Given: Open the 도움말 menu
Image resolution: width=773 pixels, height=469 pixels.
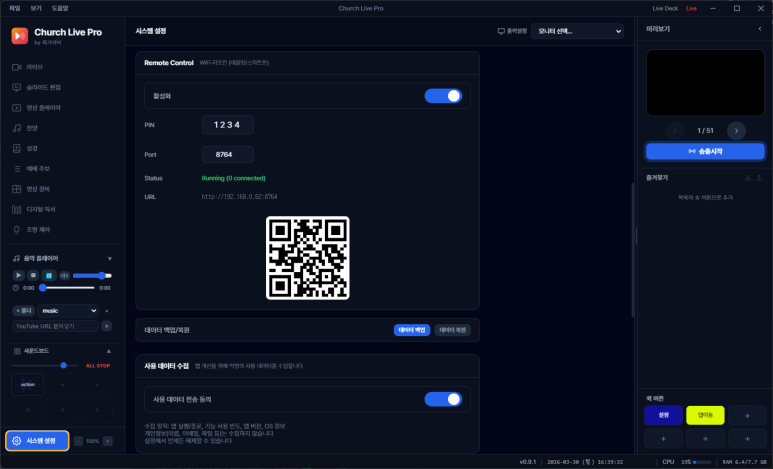Looking at the screenshot, I should pos(60,8).
